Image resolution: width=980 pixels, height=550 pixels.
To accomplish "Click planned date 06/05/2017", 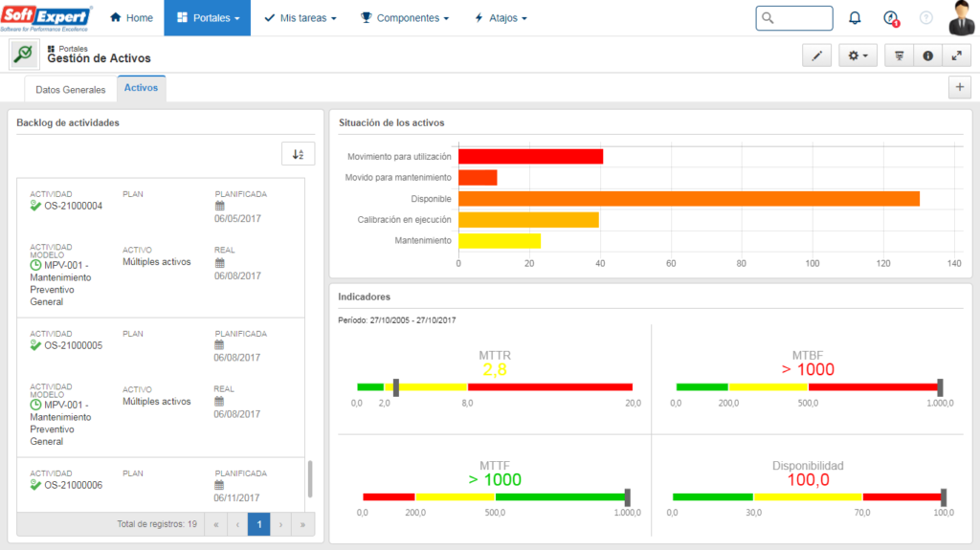I will click(237, 219).
